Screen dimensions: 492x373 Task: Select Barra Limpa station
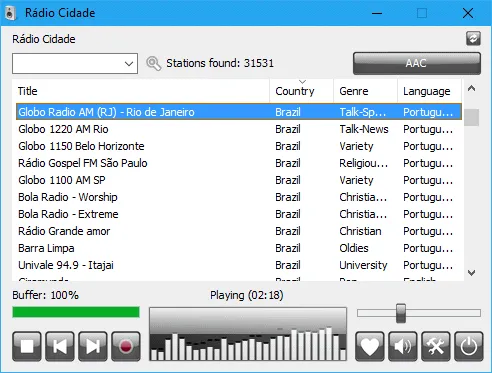coord(239,248)
